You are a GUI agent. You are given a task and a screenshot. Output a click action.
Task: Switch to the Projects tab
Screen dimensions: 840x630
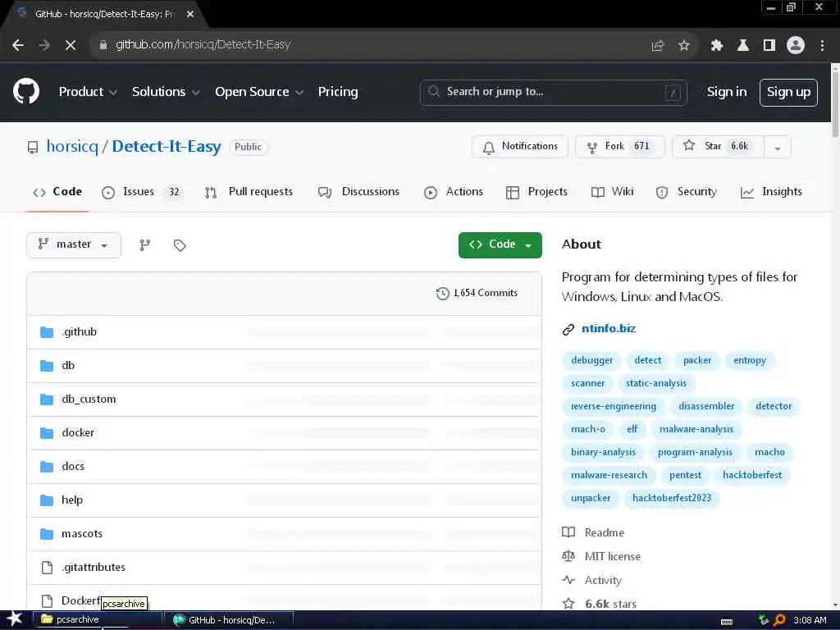pos(536,192)
